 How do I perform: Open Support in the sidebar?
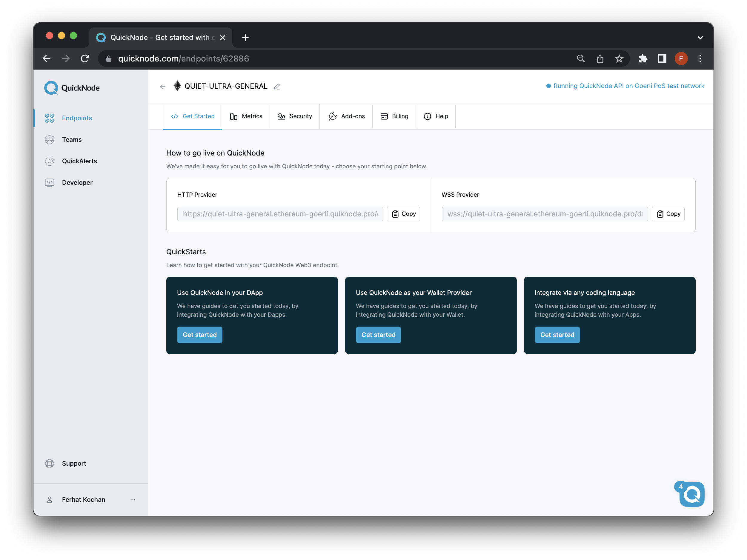[x=74, y=463]
